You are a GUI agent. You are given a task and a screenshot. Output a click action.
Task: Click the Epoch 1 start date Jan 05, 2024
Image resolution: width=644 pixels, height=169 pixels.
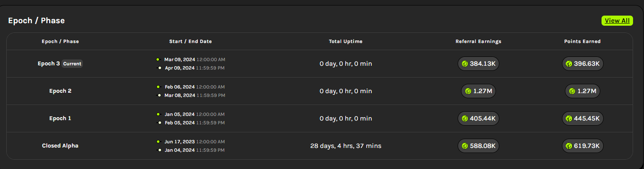point(180,114)
